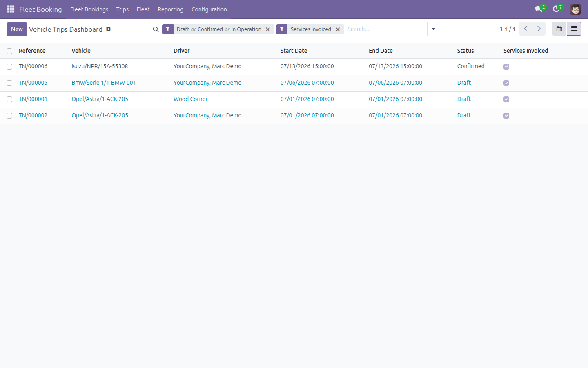Screen dimensions: 588x368
Task: Open trip TN/000001
Action: click(33, 99)
